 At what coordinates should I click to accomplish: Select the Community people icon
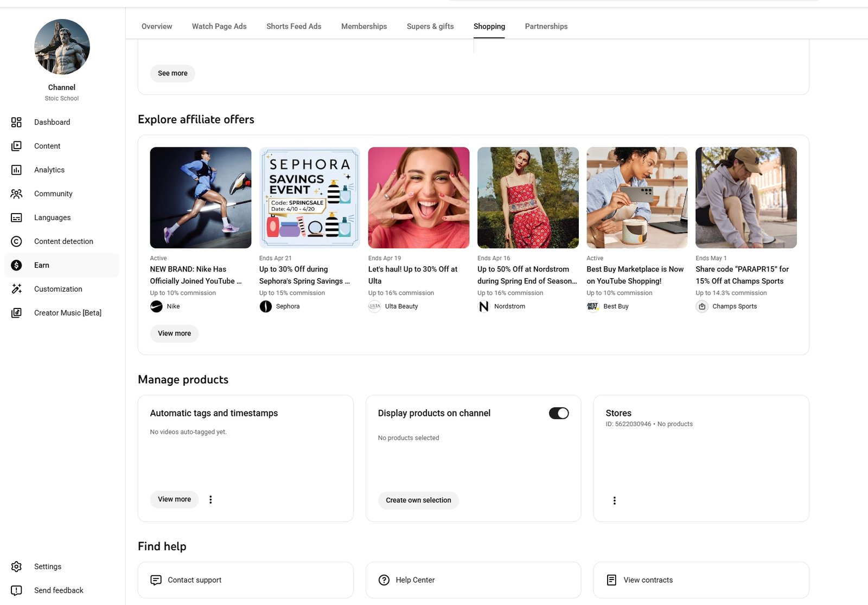(16, 194)
